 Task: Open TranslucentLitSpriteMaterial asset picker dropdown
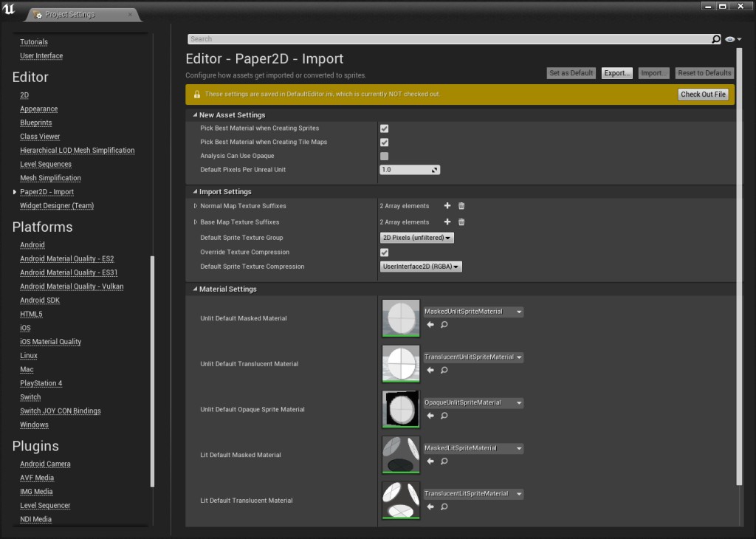(x=473, y=494)
